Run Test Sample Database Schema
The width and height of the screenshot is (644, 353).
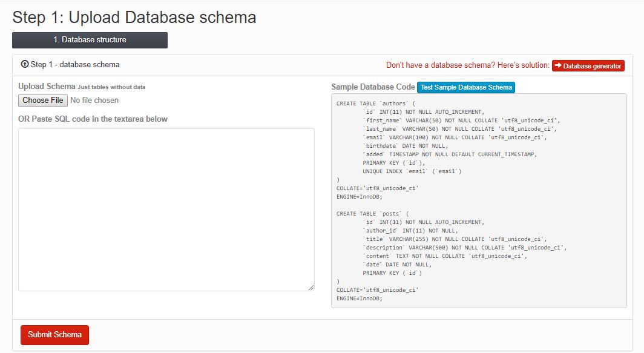click(x=466, y=87)
